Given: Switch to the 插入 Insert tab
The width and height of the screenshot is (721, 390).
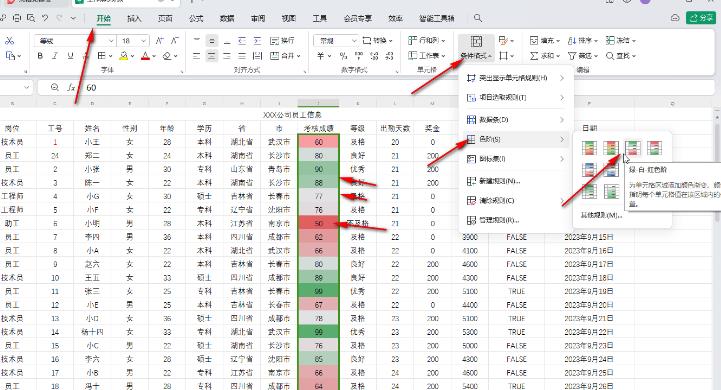Looking at the screenshot, I should pyautogui.click(x=134, y=18).
